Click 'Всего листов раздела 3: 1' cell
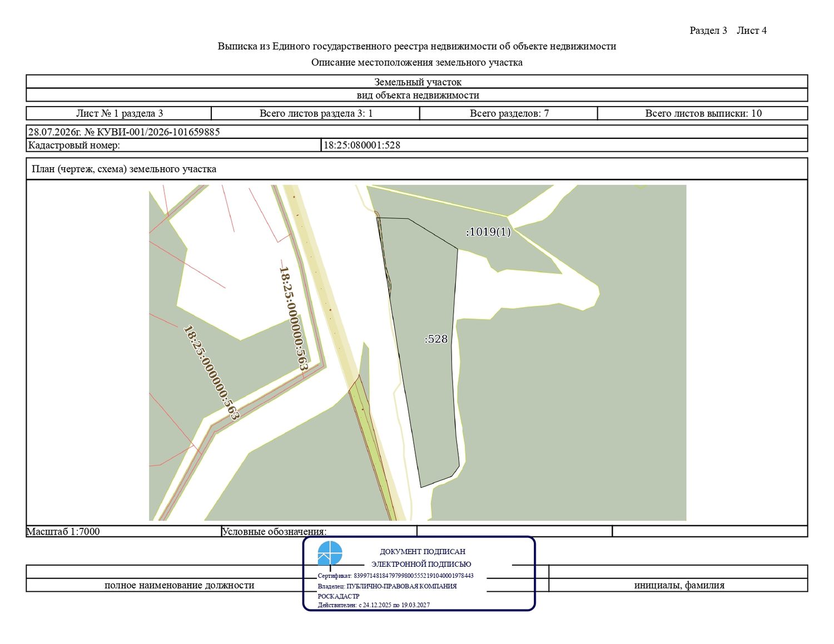This screenshot has height=644, width=834. click(x=316, y=113)
